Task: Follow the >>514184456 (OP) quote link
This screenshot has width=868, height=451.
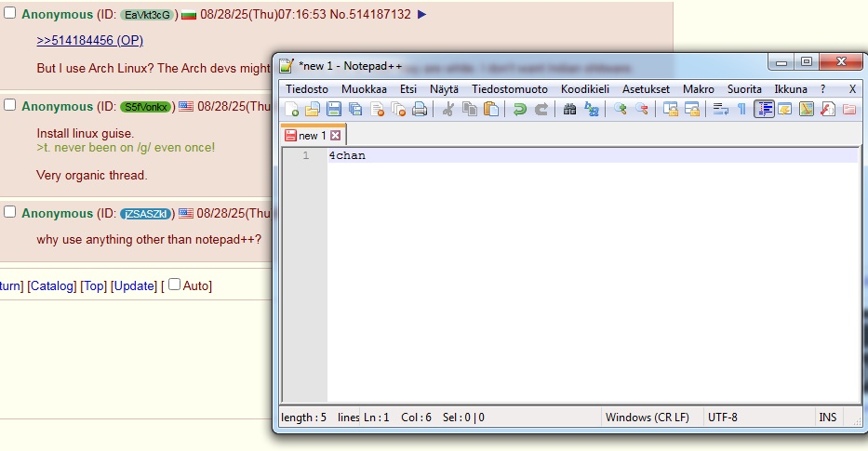Action: pyautogui.click(x=89, y=40)
